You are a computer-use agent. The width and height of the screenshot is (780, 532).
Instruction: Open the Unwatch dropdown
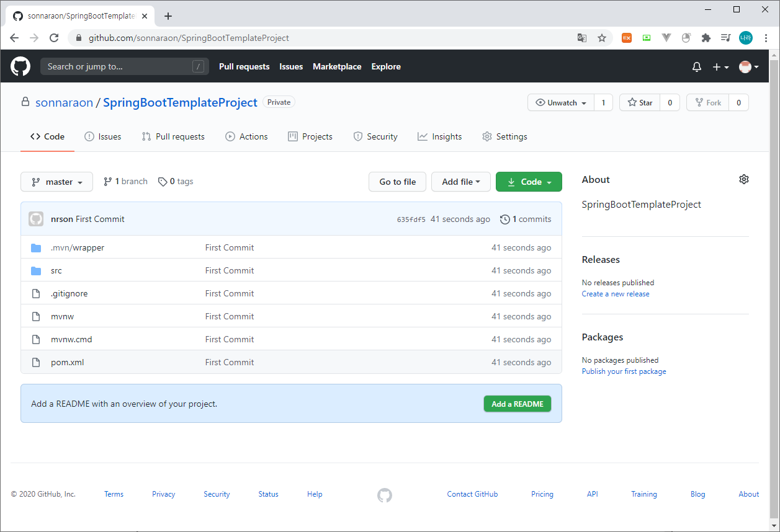[561, 102]
